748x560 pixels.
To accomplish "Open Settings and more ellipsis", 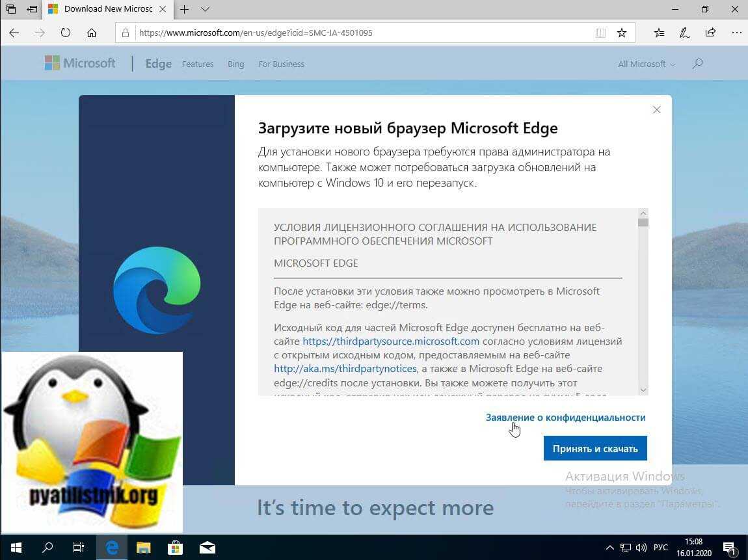I will 736,33.
